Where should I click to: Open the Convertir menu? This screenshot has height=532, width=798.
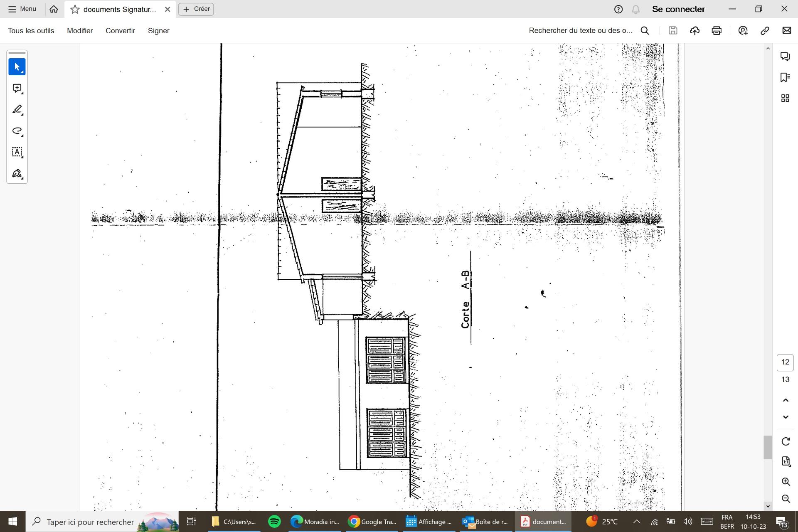pos(120,31)
